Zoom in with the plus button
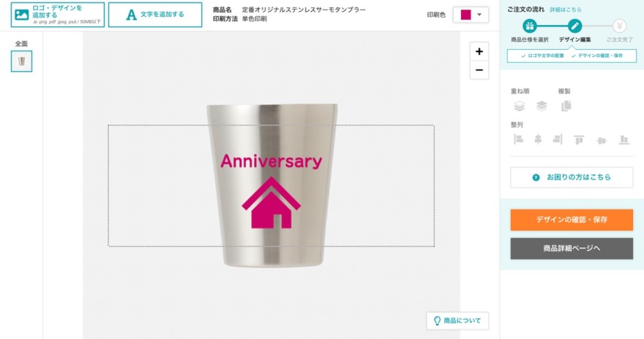 (x=479, y=51)
